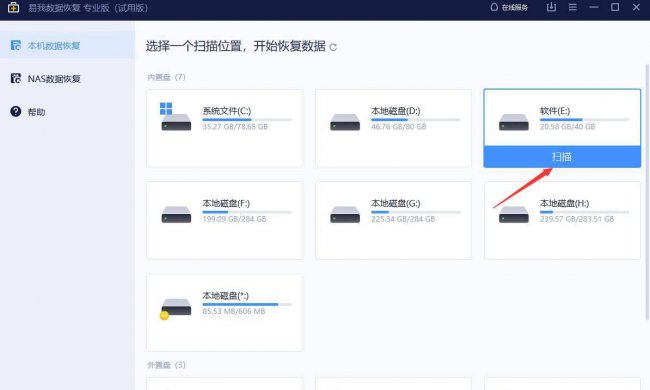Click the vertical scrollbar on the right
The height and width of the screenshot is (390, 650).
647,191
